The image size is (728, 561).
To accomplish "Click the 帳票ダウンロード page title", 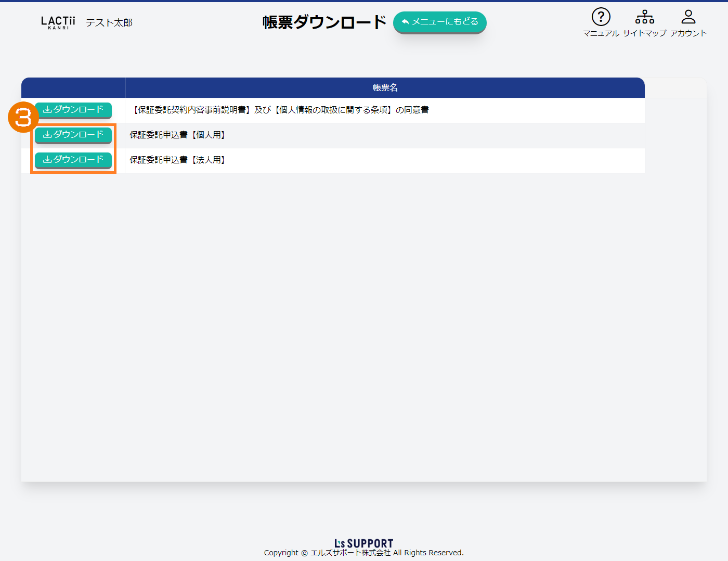I will 324,22.
